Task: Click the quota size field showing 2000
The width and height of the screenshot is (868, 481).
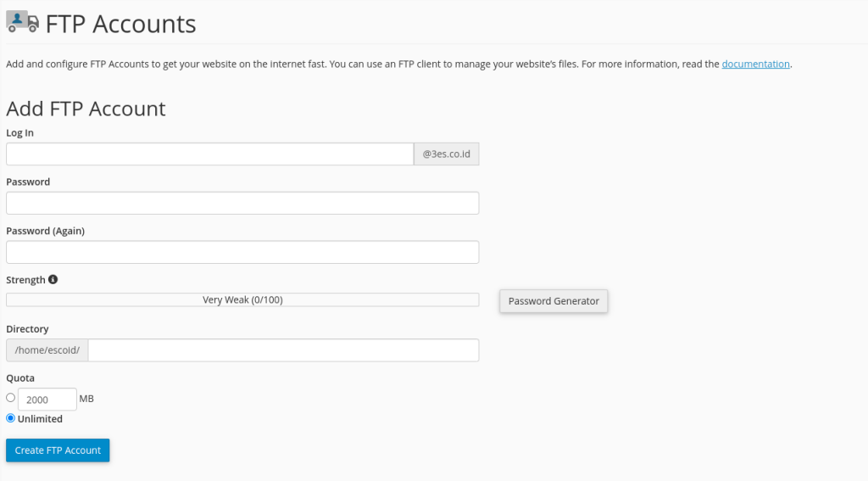Action: (47, 400)
